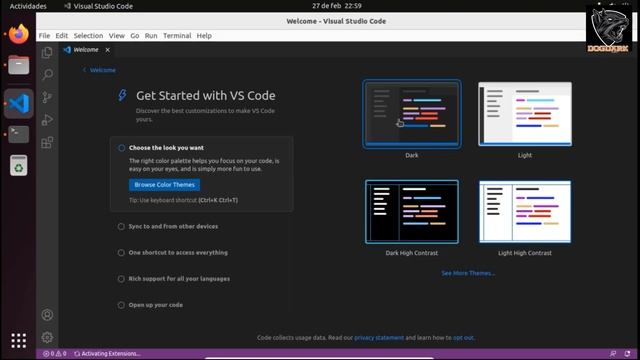
Task: Choose the Dark theme preview
Action: point(412,114)
